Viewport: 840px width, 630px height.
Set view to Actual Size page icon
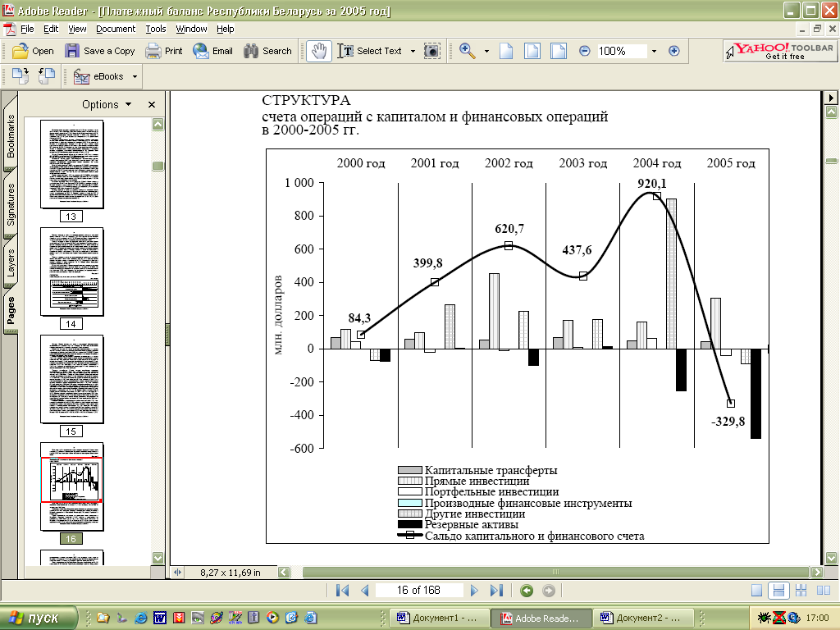pyautogui.click(x=506, y=51)
